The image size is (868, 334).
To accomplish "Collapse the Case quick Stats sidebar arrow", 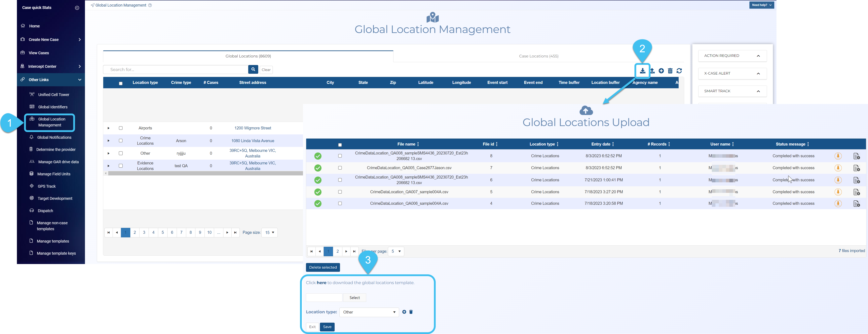I will coord(77,8).
